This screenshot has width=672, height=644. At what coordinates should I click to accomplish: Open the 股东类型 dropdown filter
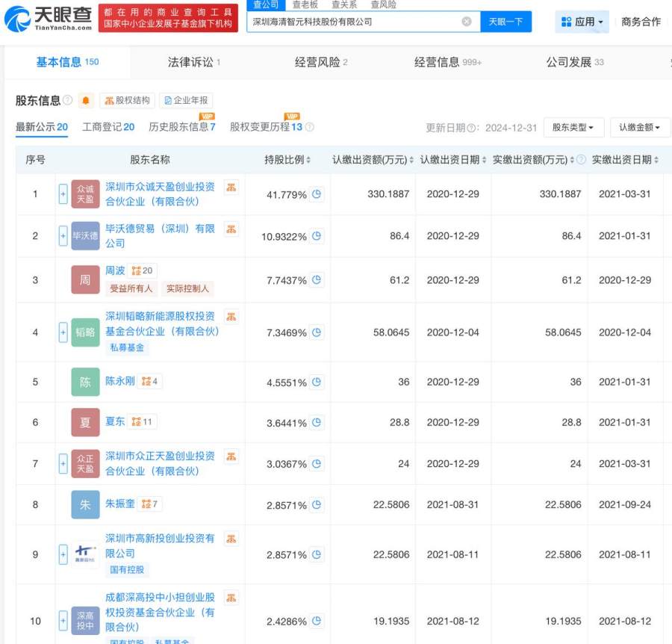click(573, 127)
